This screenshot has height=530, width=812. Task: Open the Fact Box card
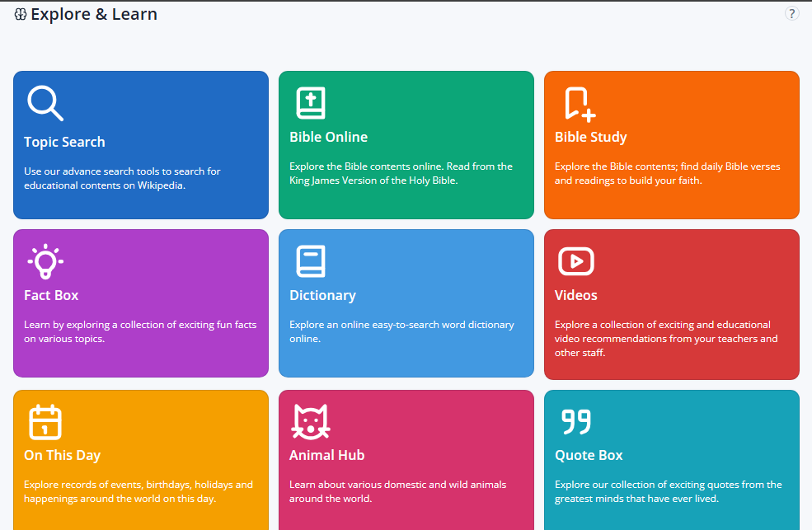(140, 303)
